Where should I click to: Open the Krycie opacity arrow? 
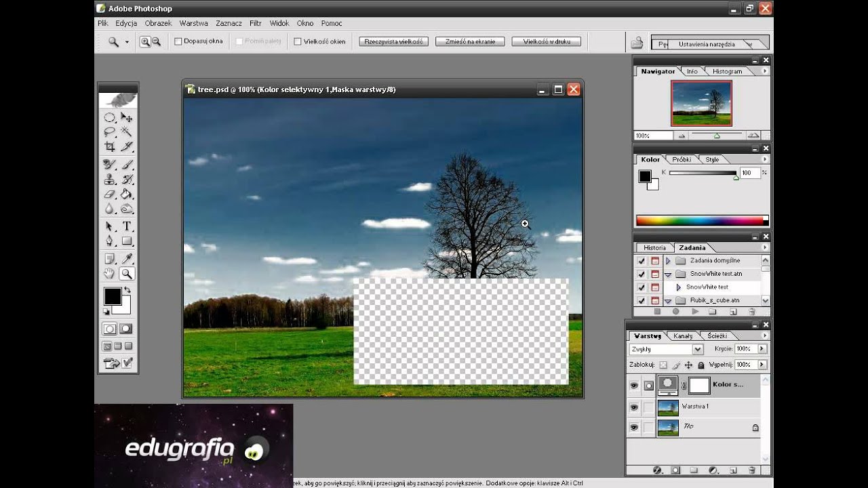pyautogui.click(x=762, y=349)
